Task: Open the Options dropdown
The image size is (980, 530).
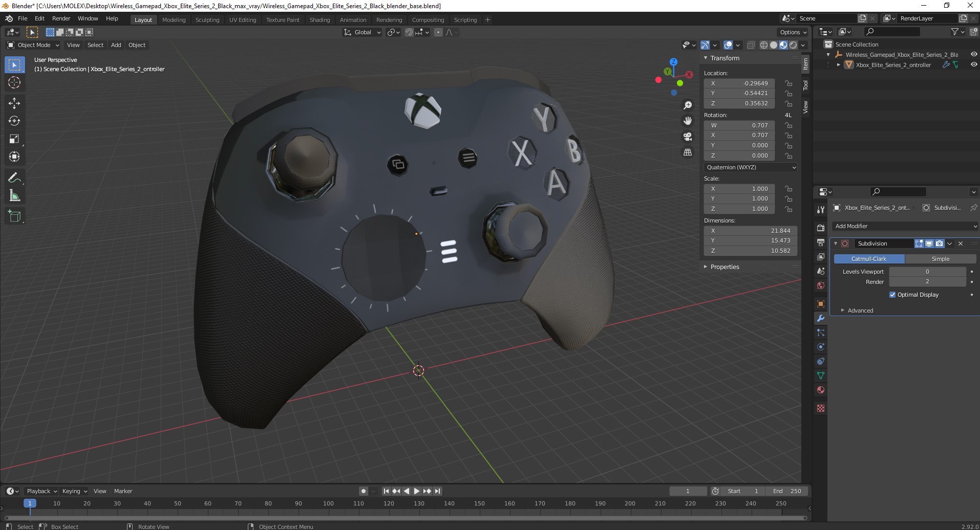Action: 793,32
